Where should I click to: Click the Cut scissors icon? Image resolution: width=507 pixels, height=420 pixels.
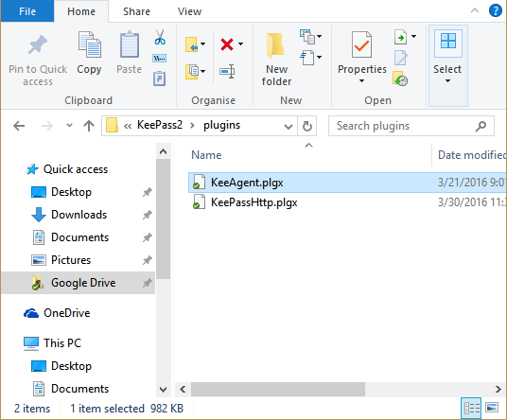[160, 37]
